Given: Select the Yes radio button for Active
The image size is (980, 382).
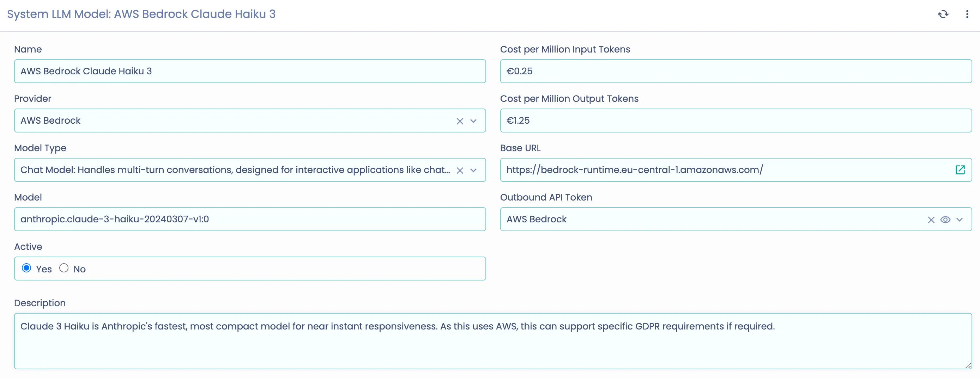Looking at the screenshot, I should [x=26, y=268].
